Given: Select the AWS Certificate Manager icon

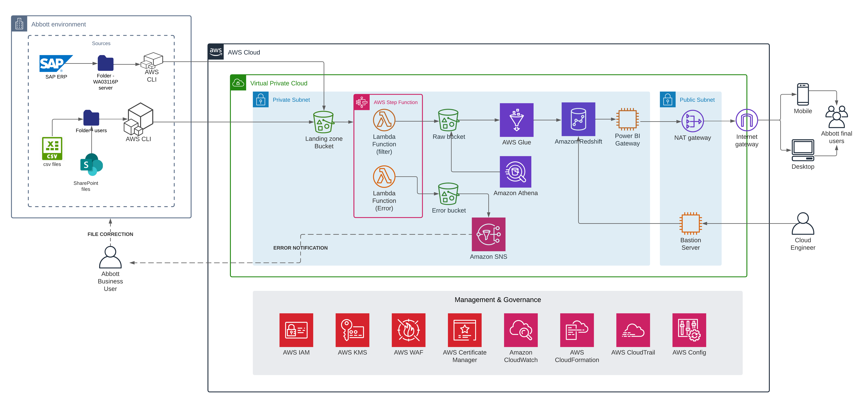Looking at the screenshot, I should [x=465, y=330].
